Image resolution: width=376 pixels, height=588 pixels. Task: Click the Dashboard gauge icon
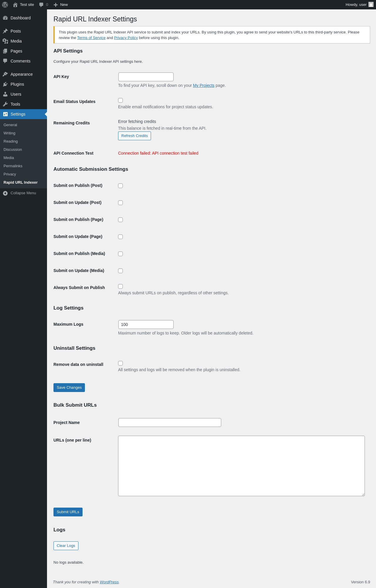pyautogui.click(x=5, y=18)
